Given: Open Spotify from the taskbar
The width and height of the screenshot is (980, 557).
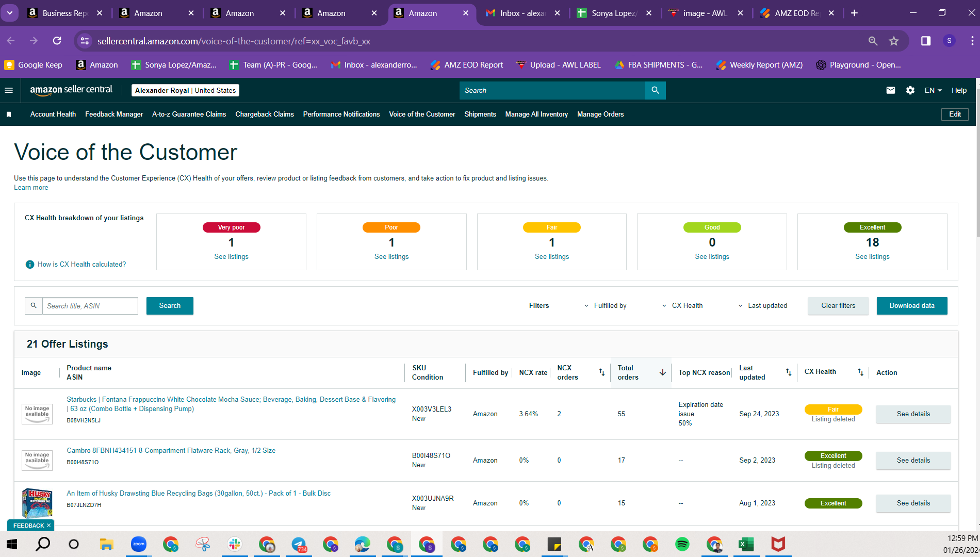Looking at the screenshot, I should click(682, 544).
